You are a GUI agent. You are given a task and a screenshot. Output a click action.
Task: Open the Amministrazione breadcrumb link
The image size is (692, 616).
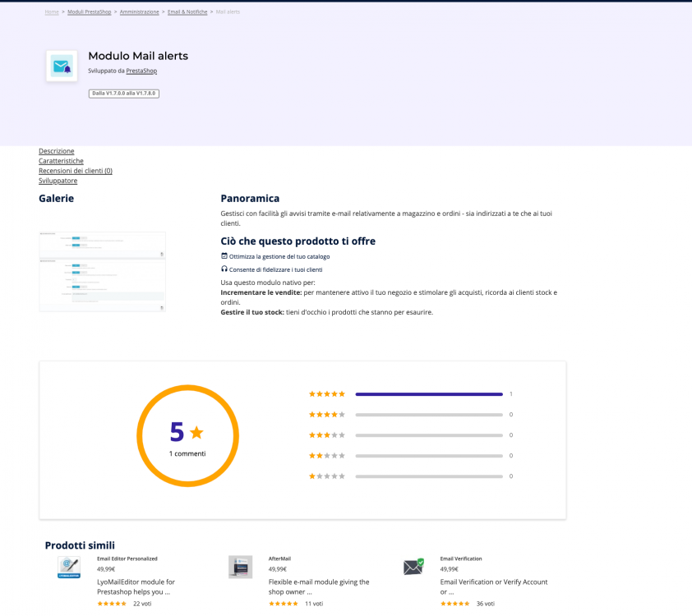[x=140, y=11]
